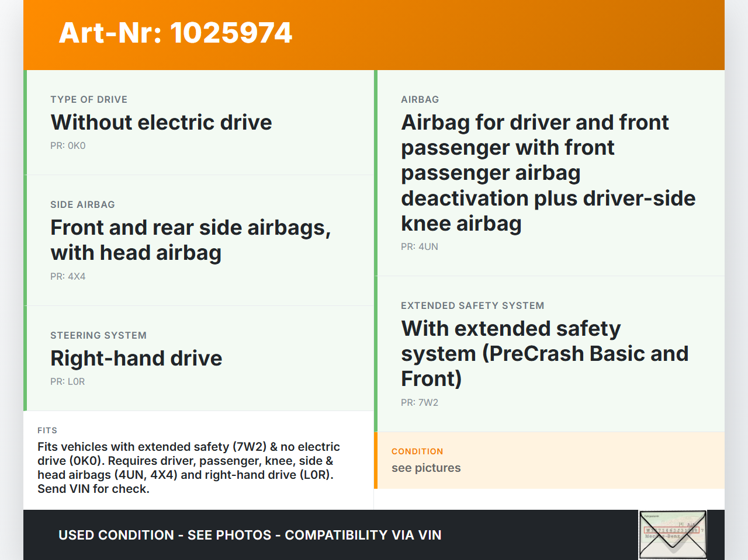Select 'With extended safety system' heading

click(544, 354)
